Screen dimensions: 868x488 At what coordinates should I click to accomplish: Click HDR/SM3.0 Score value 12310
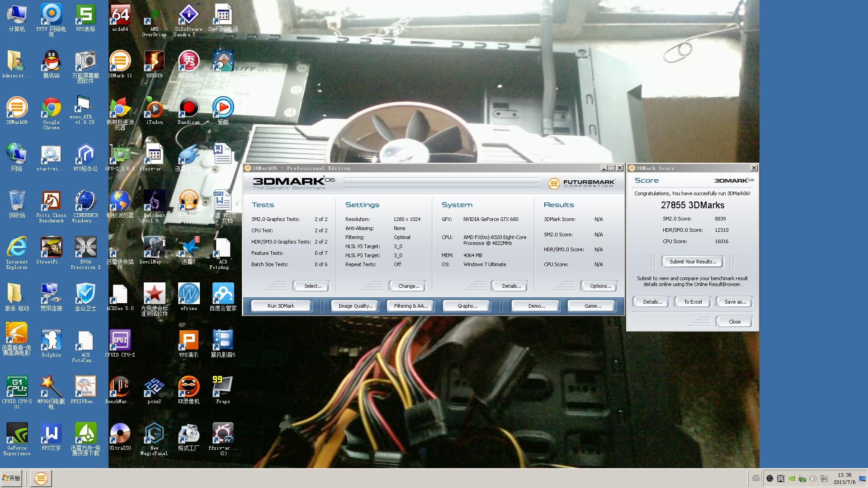pos(722,230)
